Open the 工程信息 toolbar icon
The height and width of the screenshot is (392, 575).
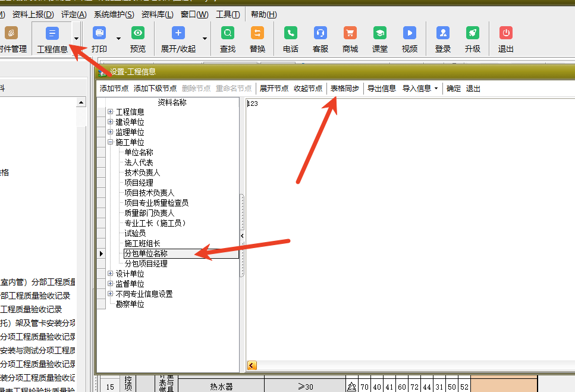pyautogui.click(x=52, y=33)
